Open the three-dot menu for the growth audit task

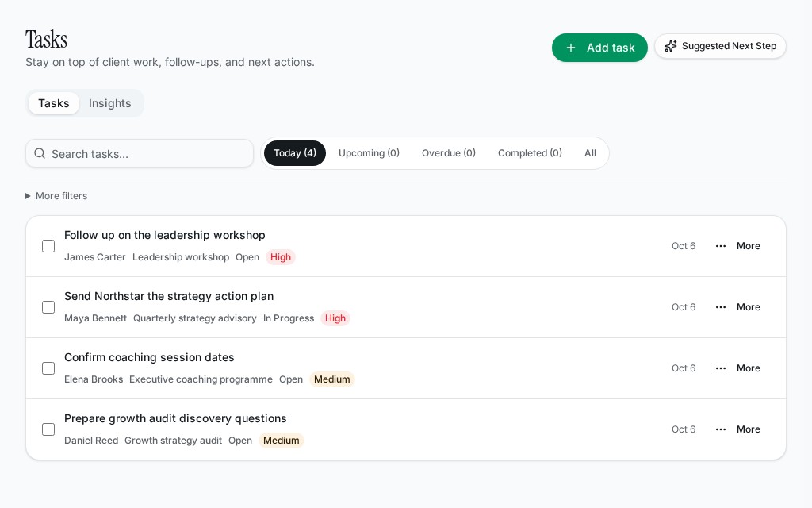(x=720, y=429)
